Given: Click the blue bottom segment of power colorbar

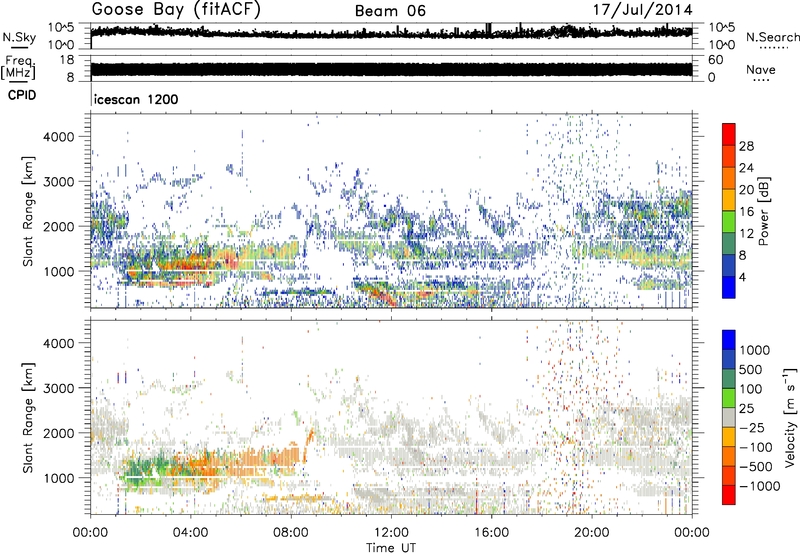Looking at the screenshot, I should click(729, 287).
